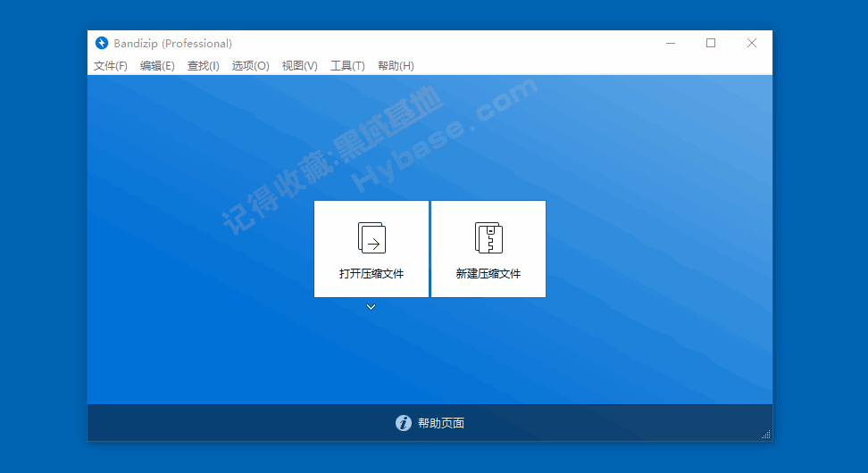
Task: Minimize the Bandizip window
Action: (671, 43)
